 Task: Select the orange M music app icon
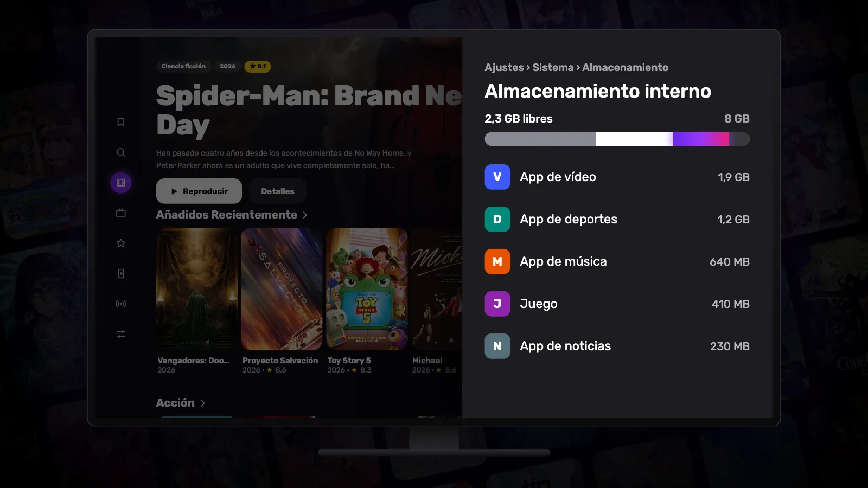(x=497, y=261)
